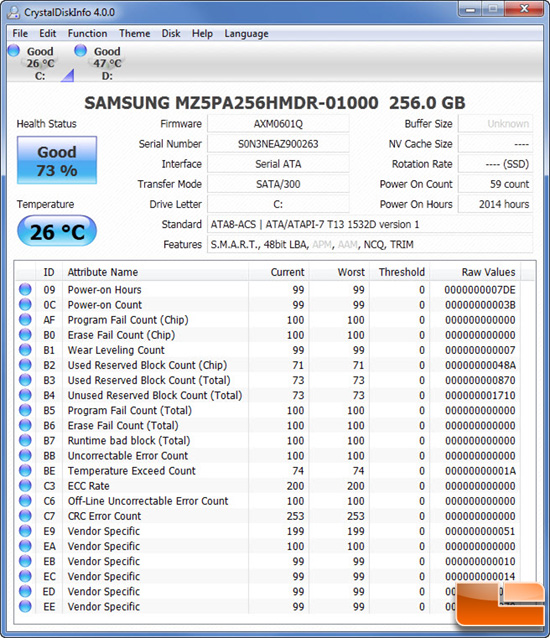This screenshot has width=550, height=638.
Task: Click the Attribute Name column header
Action: [x=155, y=272]
